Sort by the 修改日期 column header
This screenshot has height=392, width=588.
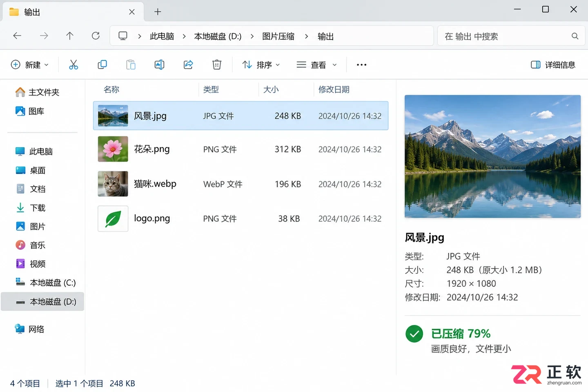tap(334, 89)
